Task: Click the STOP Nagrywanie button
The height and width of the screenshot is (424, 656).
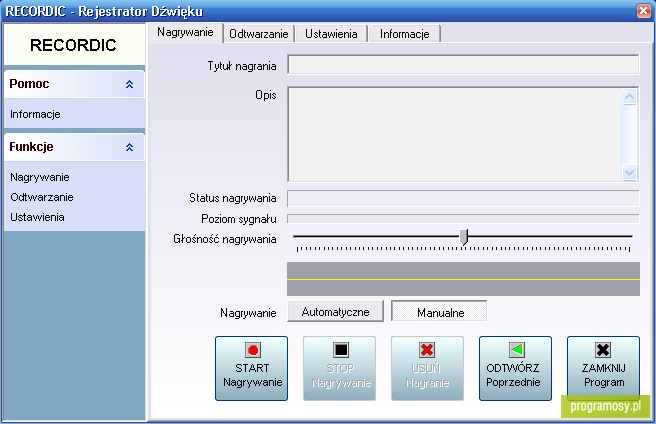Action: 339,368
